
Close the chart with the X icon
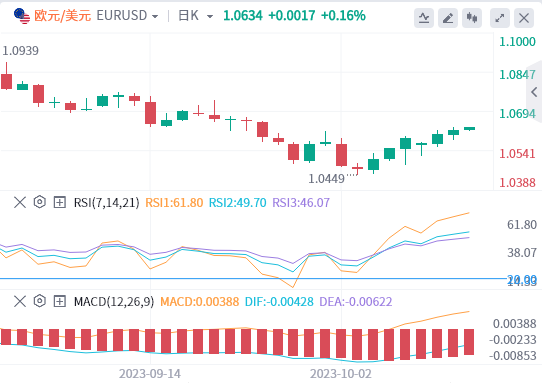point(524,18)
